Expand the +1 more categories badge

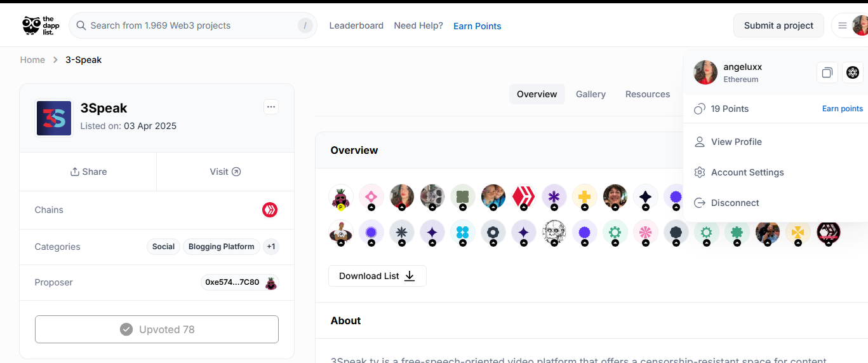(271, 247)
